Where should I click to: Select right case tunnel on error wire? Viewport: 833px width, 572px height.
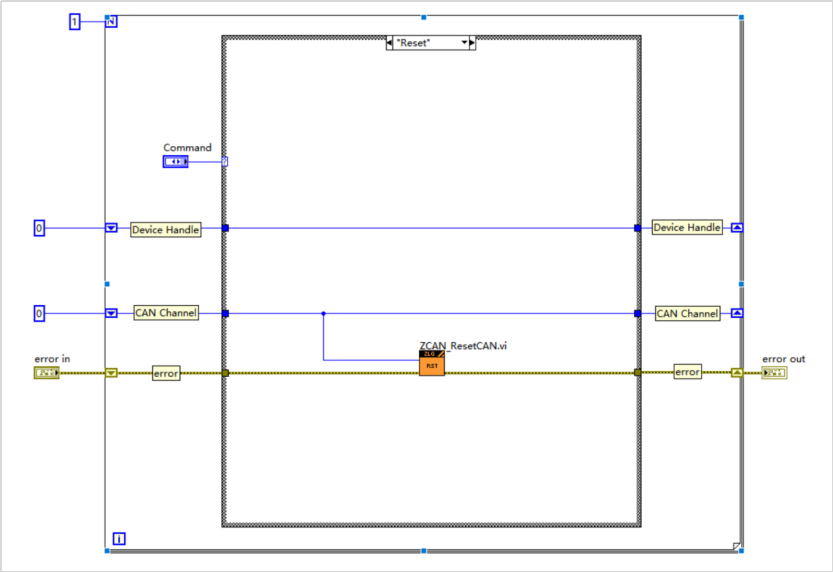click(x=638, y=372)
